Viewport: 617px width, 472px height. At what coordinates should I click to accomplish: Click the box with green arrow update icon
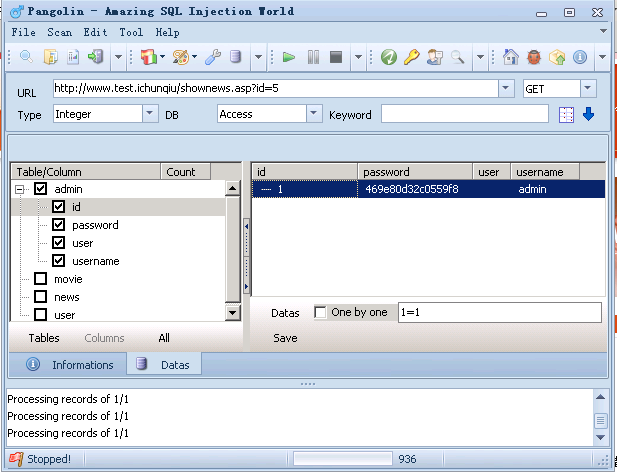coord(557,57)
